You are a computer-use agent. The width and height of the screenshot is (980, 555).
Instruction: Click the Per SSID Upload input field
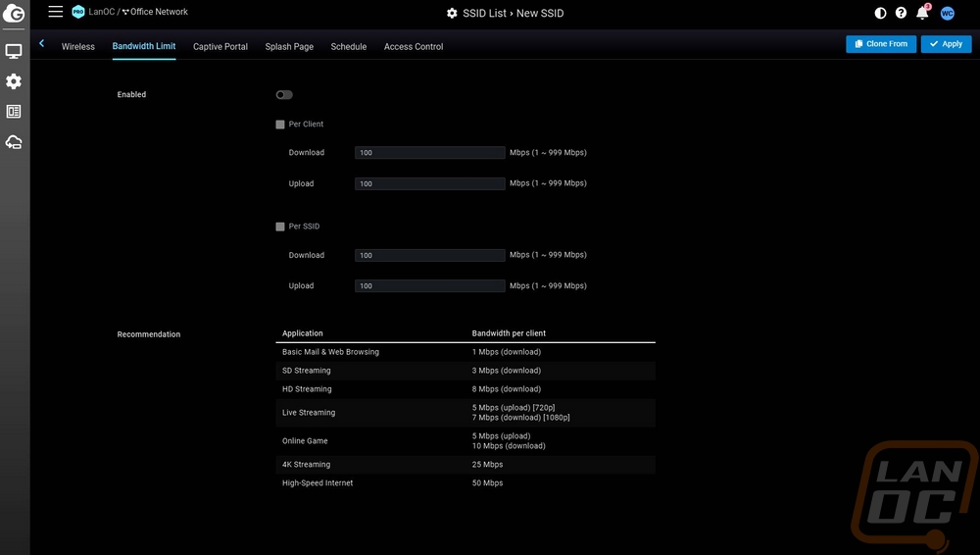click(430, 286)
